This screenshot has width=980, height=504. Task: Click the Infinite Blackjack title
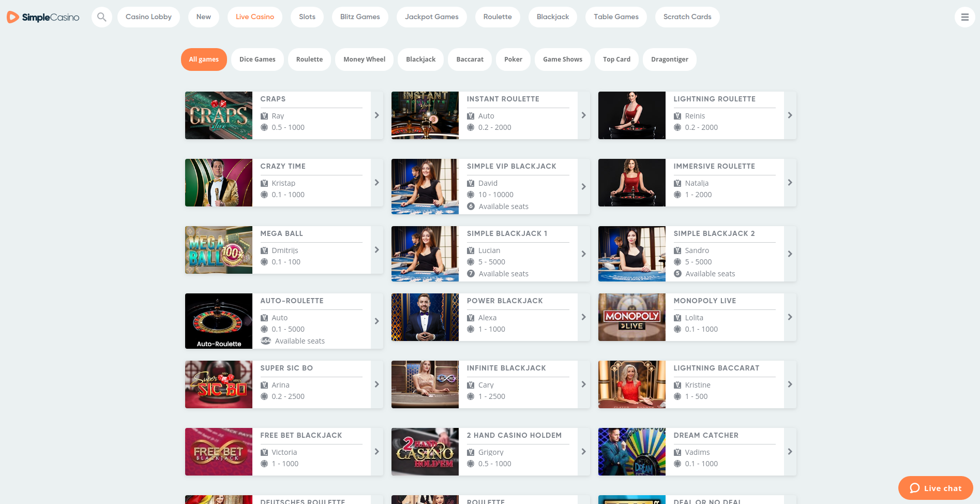[x=506, y=368]
